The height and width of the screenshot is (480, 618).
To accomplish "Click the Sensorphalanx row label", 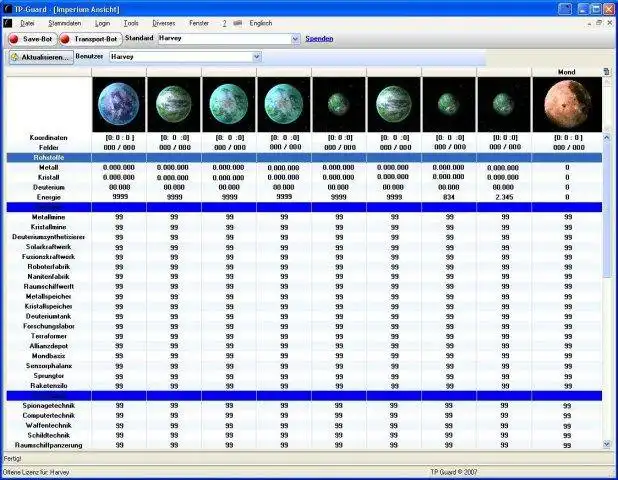I will click(48, 366).
